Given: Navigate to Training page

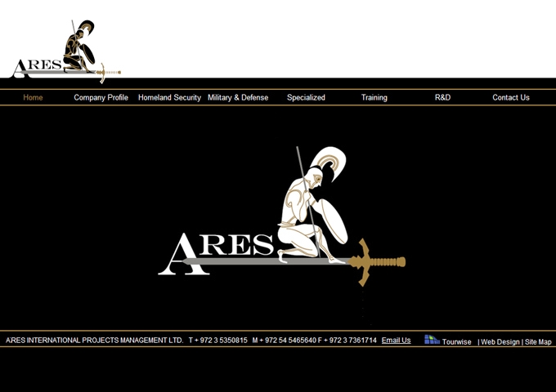Looking at the screenshot, I should tap(374, 97).
